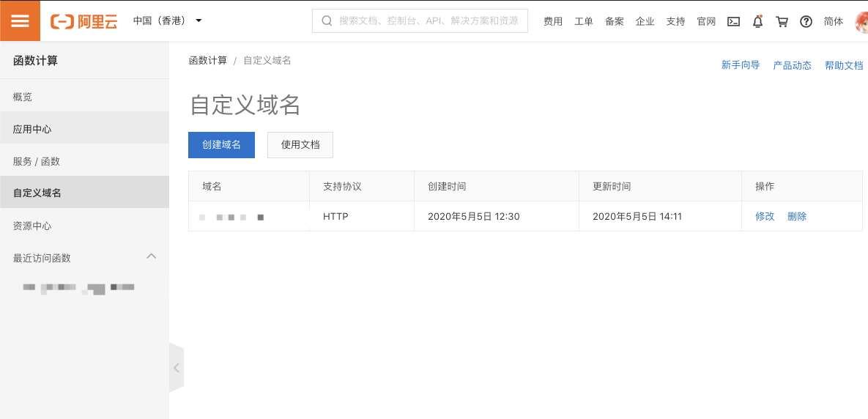The height and width of the screenshot is (419, 868).
Task: Collapse the 最近访问函数 section
Action: [151, 256]
